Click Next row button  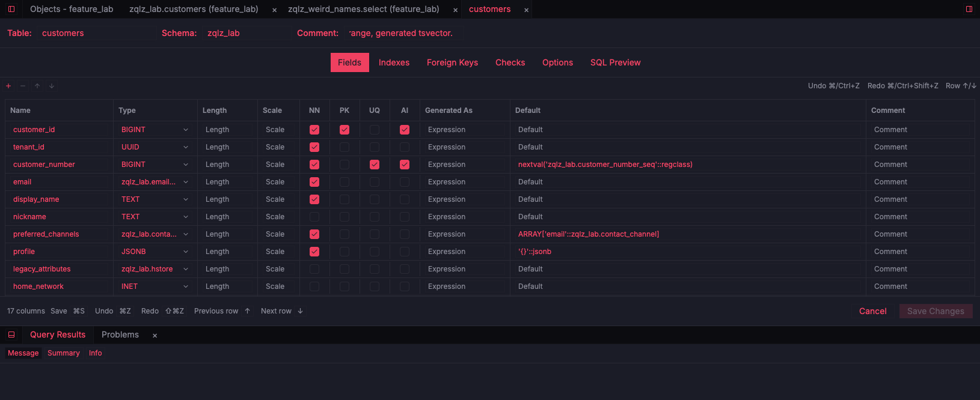click(282, 311)
